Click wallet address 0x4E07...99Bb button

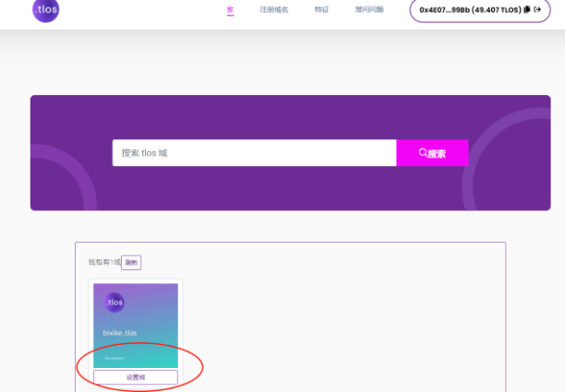(445, 9)
